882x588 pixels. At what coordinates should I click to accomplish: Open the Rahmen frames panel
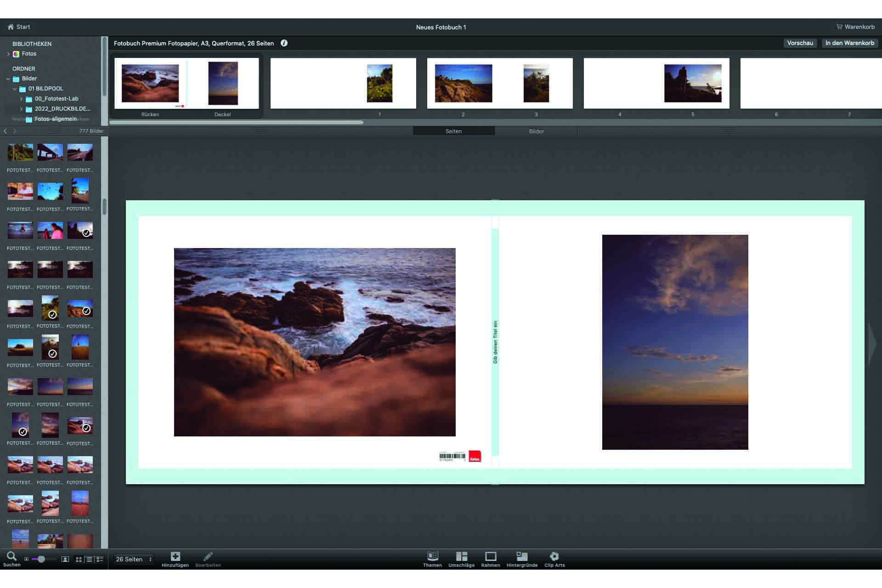tap(491, 559)
